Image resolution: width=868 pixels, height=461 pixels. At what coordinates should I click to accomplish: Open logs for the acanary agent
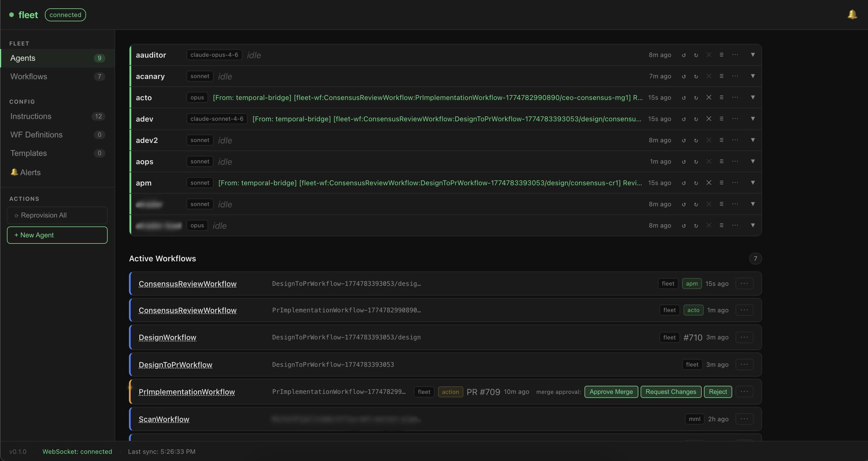coord(722,76)
